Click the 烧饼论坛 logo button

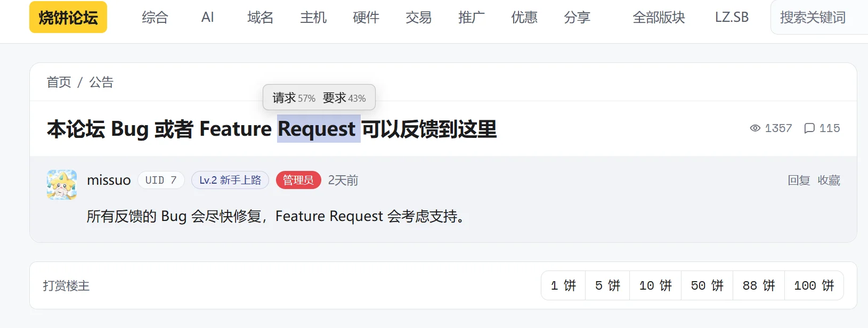[68, 18]
